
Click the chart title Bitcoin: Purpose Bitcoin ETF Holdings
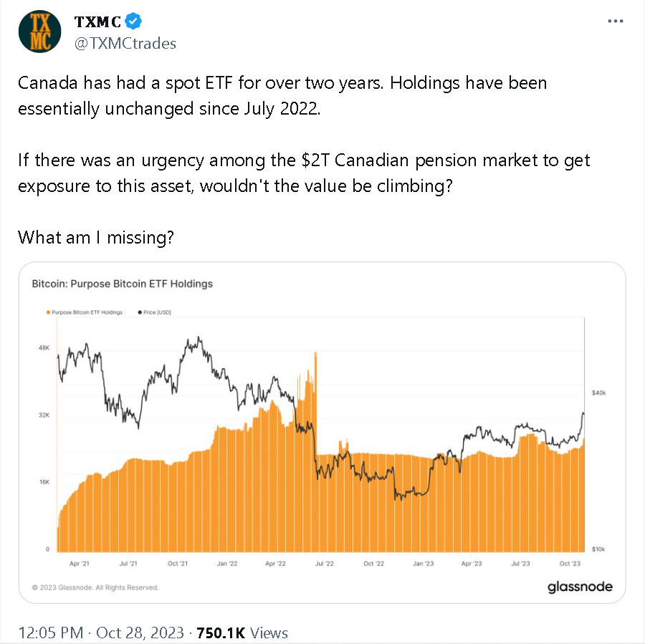[123, 284]
